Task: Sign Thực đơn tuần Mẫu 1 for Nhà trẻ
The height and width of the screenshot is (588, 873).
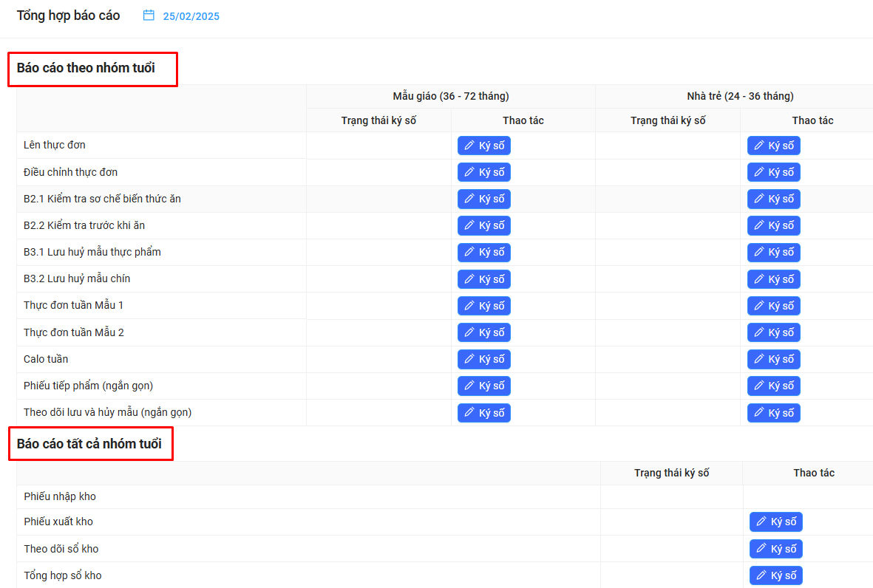Action: pyautogui.click(x=773, y=306)
